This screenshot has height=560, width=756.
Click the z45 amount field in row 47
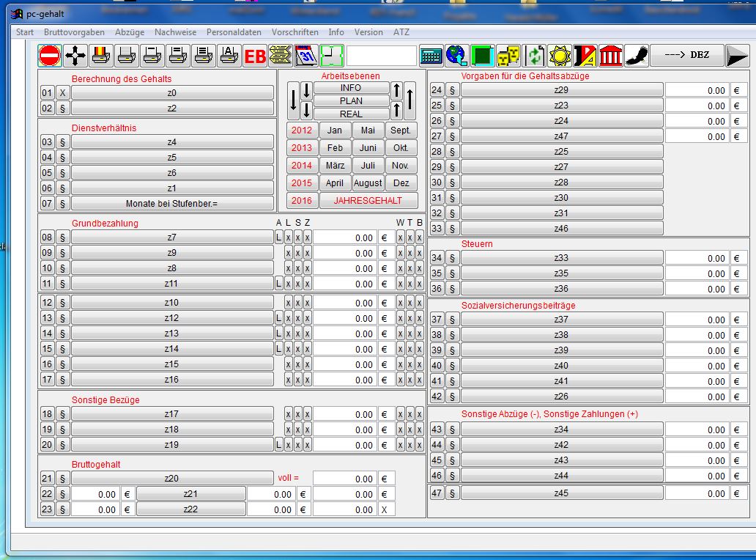[697, 493]
